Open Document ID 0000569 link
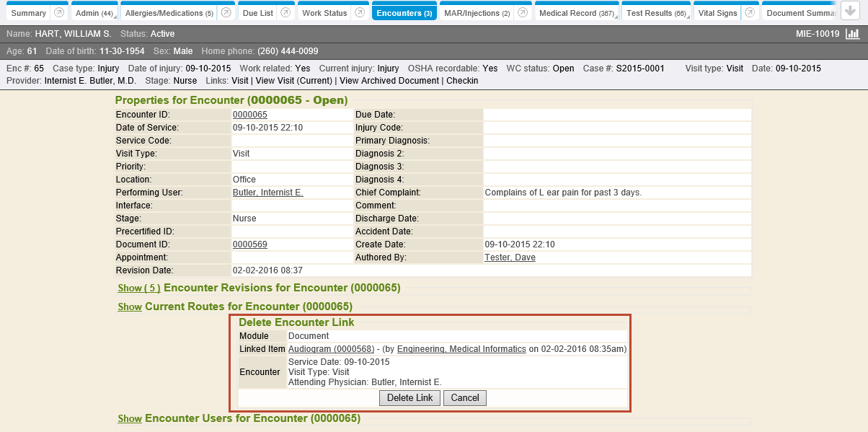Image resolution: width=868 pixels, height=432 pixels. coord(249,244)
